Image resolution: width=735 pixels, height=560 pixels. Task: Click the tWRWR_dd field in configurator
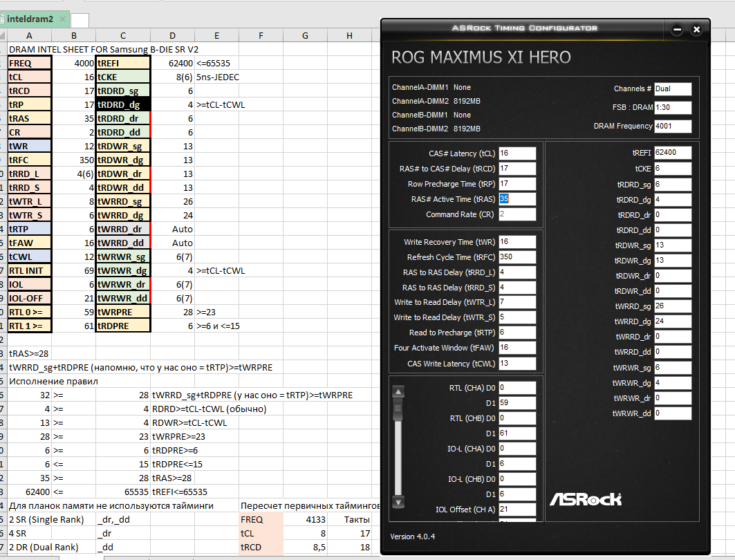673,413
